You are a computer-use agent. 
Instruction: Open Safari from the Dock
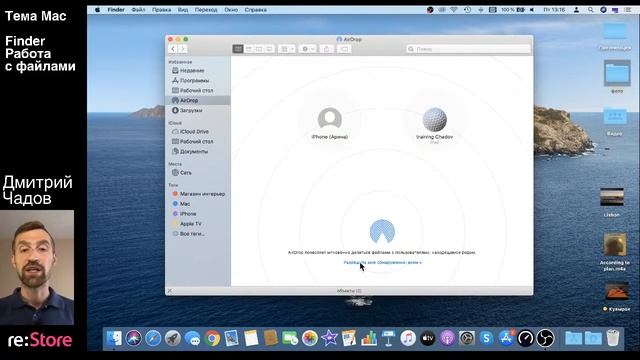pos(153,338)
